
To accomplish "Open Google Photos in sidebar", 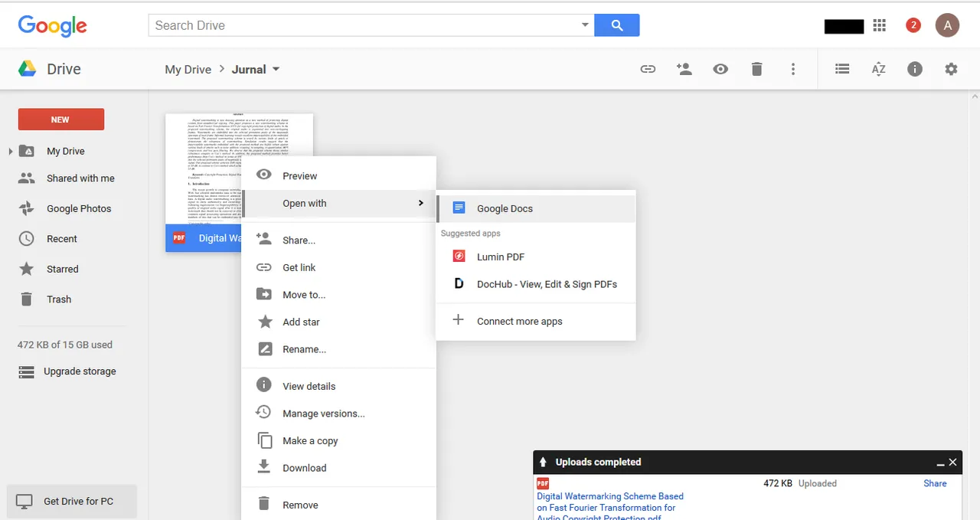I will pyautogui.click(x=79, y=208).
